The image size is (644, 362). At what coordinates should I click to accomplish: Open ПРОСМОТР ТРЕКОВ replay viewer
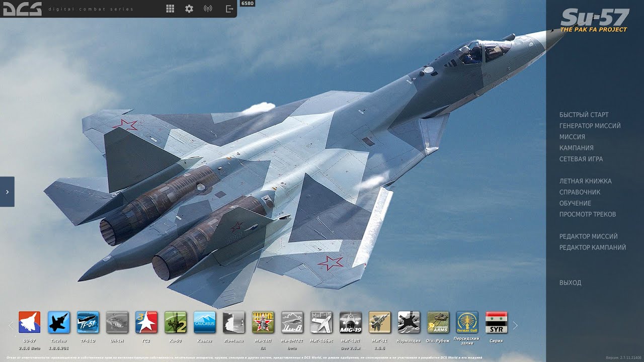pos(588,214)
